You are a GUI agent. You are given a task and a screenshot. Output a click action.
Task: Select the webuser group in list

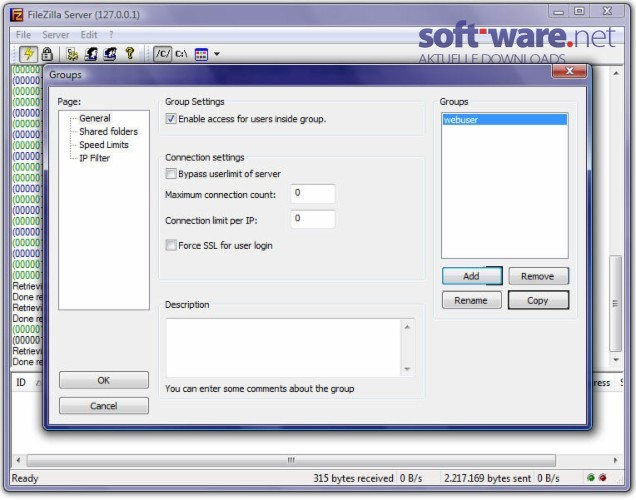[504, 120]
